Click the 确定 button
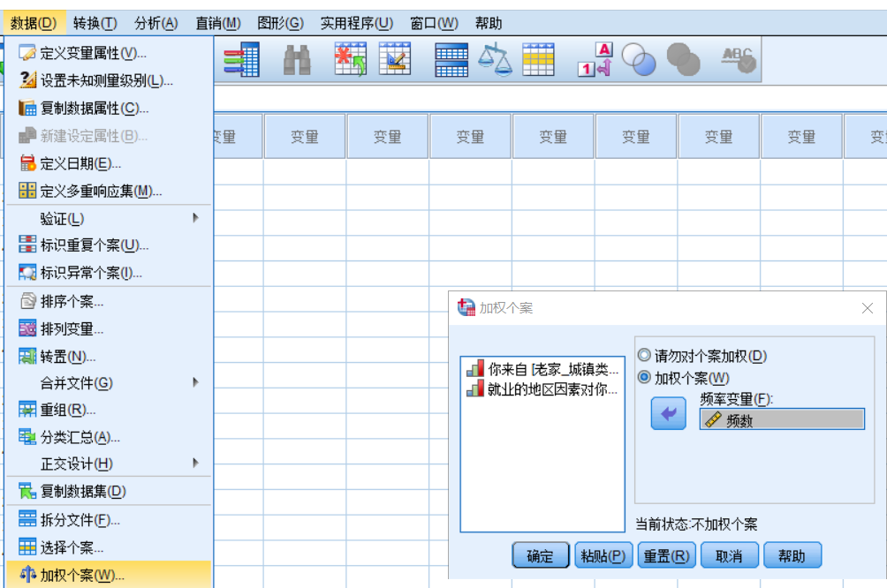887x588 pixels. tap(540, 555)
